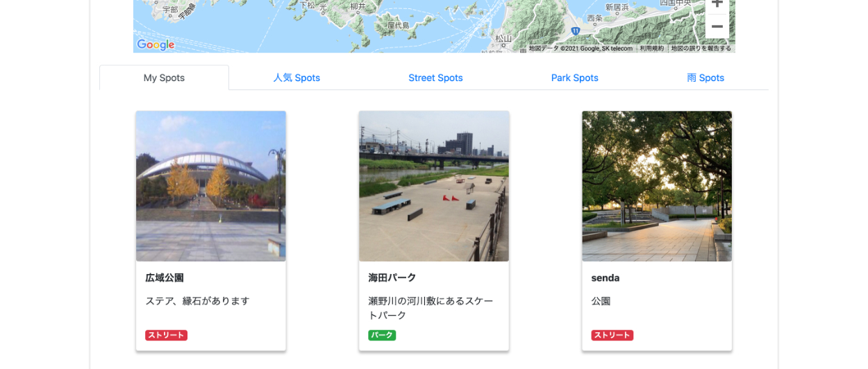Show the Park Spots tab

point(574,78)
